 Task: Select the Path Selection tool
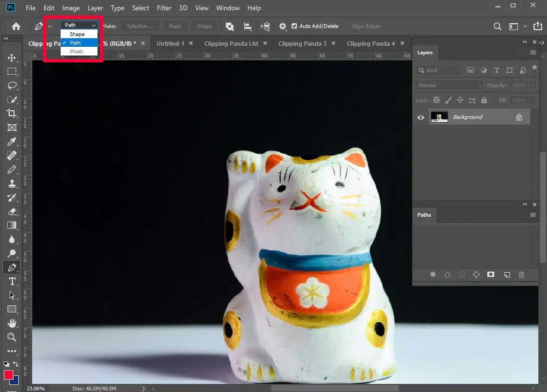tap(12, 295)
